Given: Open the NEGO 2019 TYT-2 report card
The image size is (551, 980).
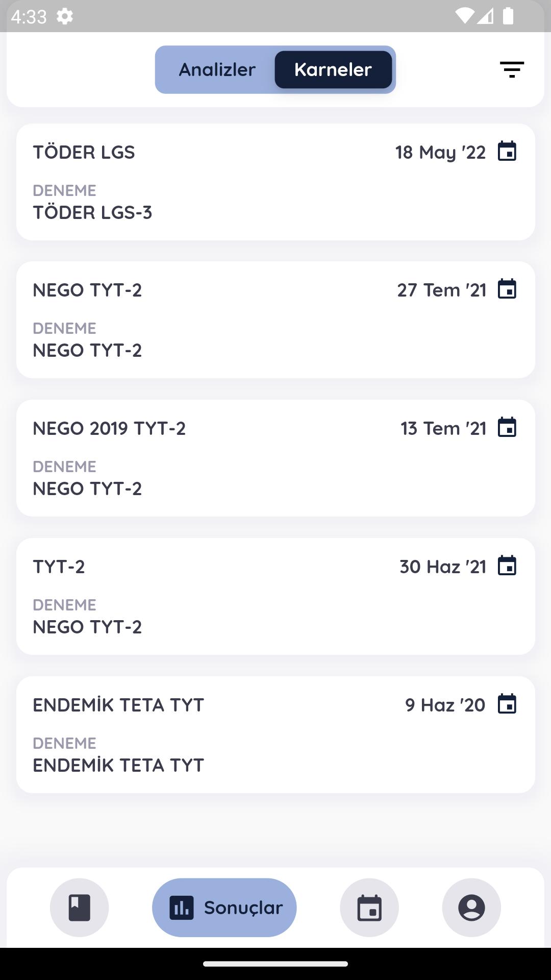Looking at the screenshot, I should pos(275,458).
